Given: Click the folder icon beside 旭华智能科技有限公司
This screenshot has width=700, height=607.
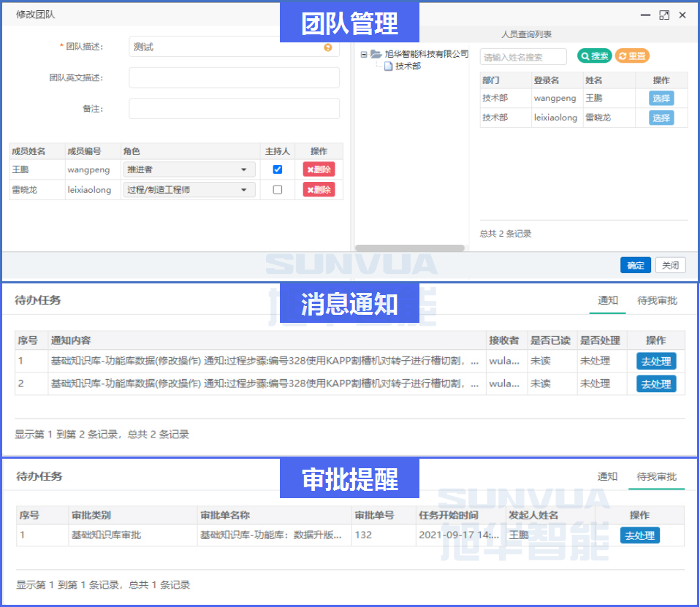Looking at the screenshot, I should click(376, 53).
